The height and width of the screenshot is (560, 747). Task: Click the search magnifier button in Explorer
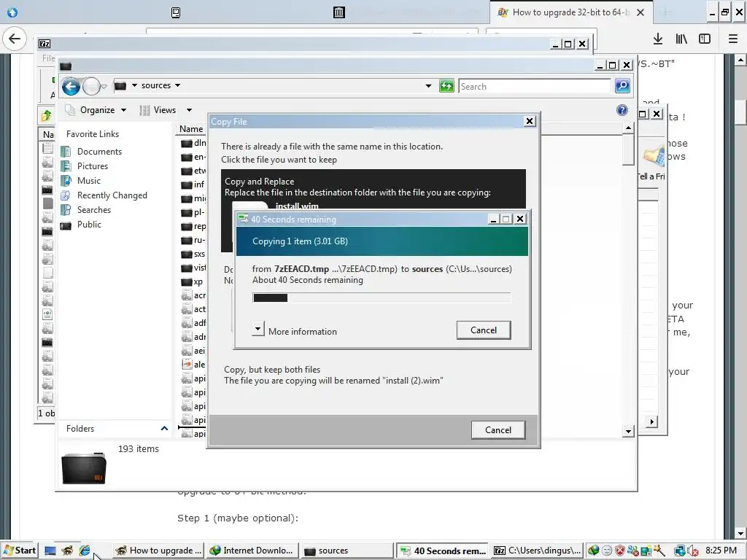pyautogui.click(x=622, y=86)
